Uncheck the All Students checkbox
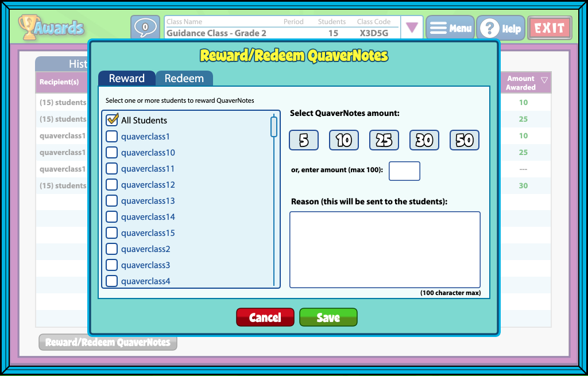588x376 pixels. 112,120
